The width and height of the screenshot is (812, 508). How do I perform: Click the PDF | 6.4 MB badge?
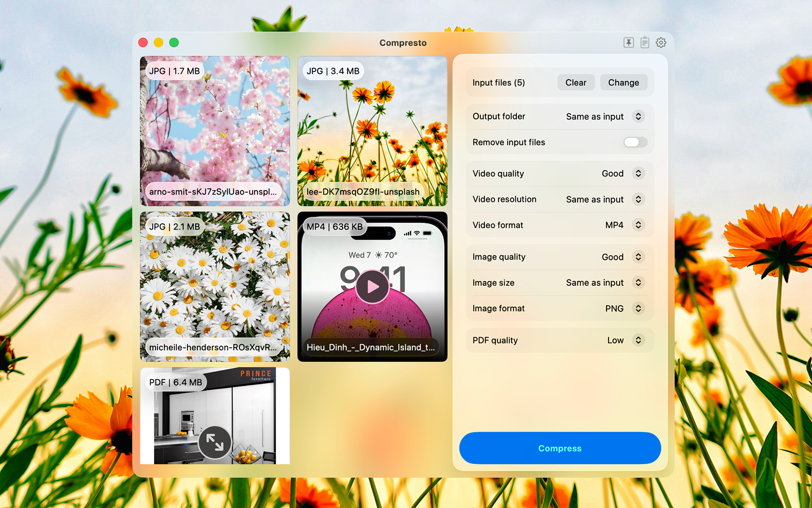(x=176, y=382)
